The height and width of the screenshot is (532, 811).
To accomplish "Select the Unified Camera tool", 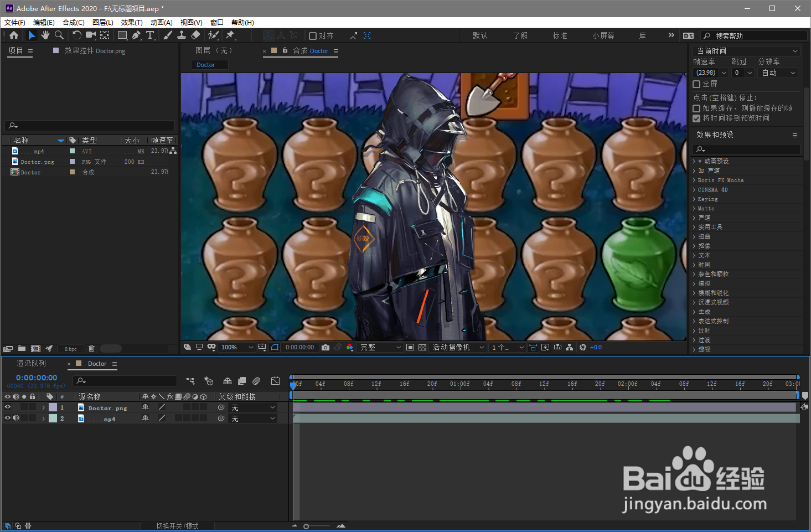I will pos(91,35).
